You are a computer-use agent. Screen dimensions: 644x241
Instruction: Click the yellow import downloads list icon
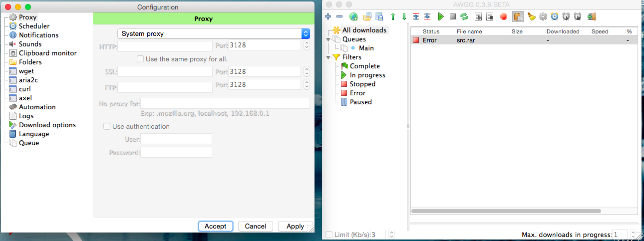(x=367, y=16)
